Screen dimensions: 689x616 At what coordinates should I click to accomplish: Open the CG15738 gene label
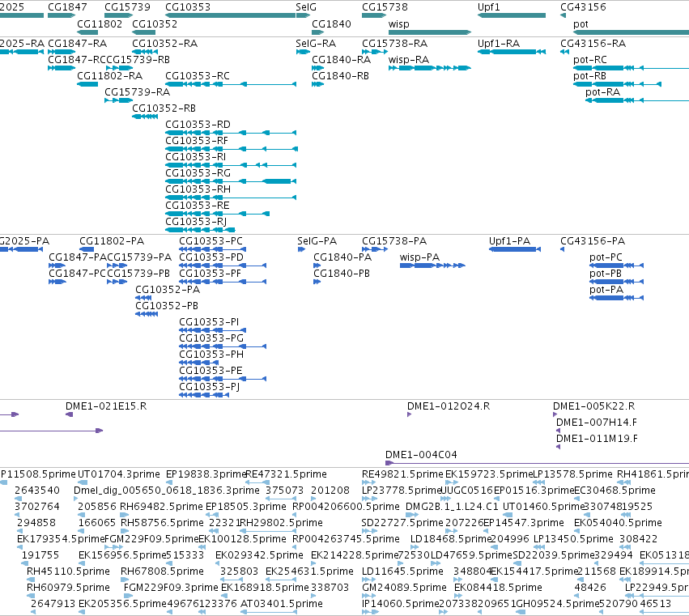pyautogui.click(x=385, y=7)
